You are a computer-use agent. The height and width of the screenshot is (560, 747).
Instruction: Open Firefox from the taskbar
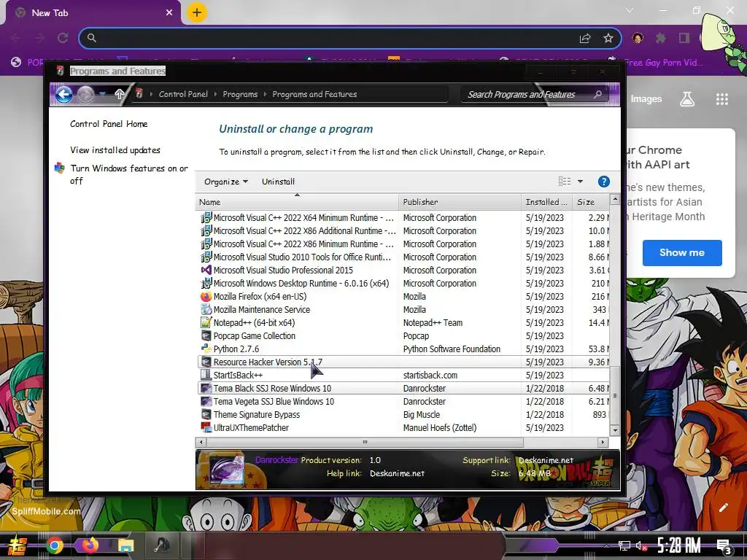click(x=90, y=545)
